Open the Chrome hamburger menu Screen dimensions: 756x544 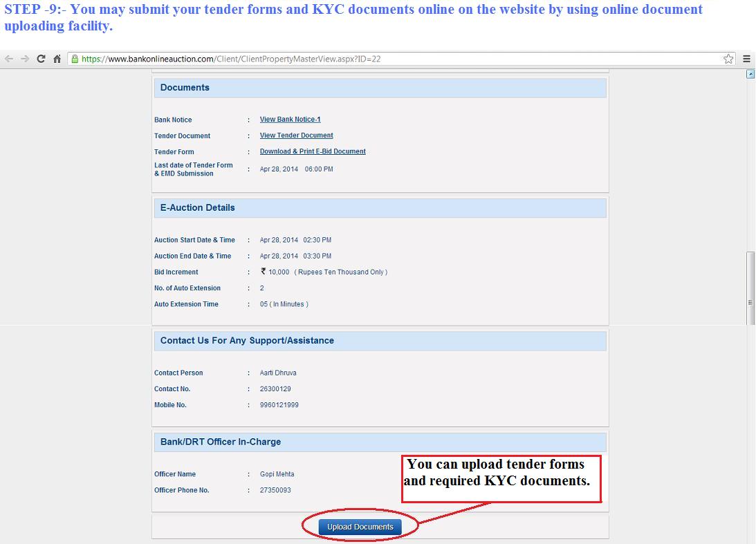click(x=746, y=59)
